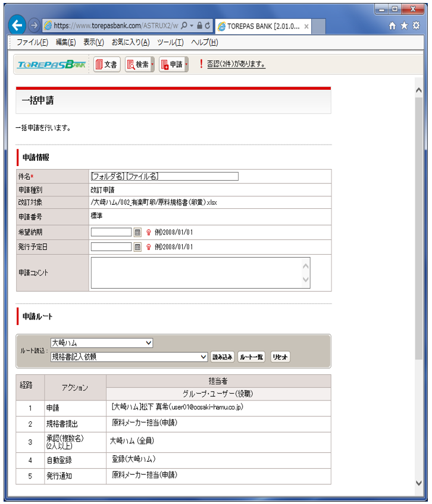This screenshot has height=504, width=432.
Task: Click the page scrollbar up arrow
Action: (x=418, y=90)
